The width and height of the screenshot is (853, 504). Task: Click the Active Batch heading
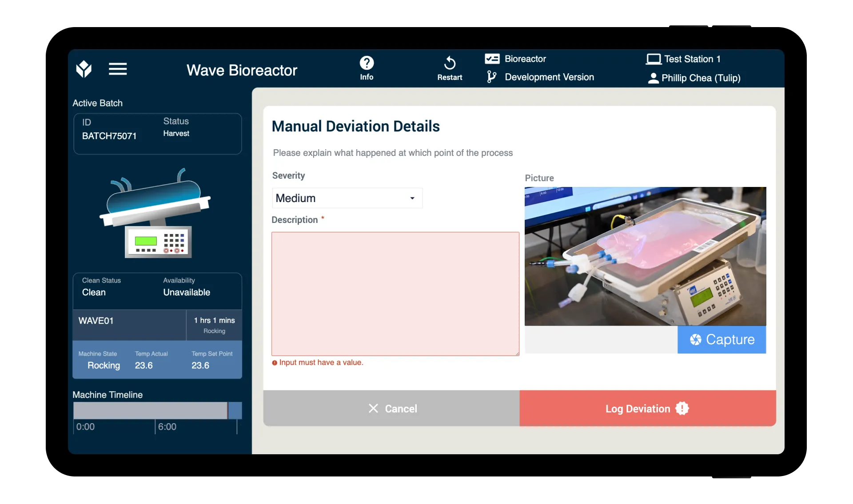pos(97,103)
